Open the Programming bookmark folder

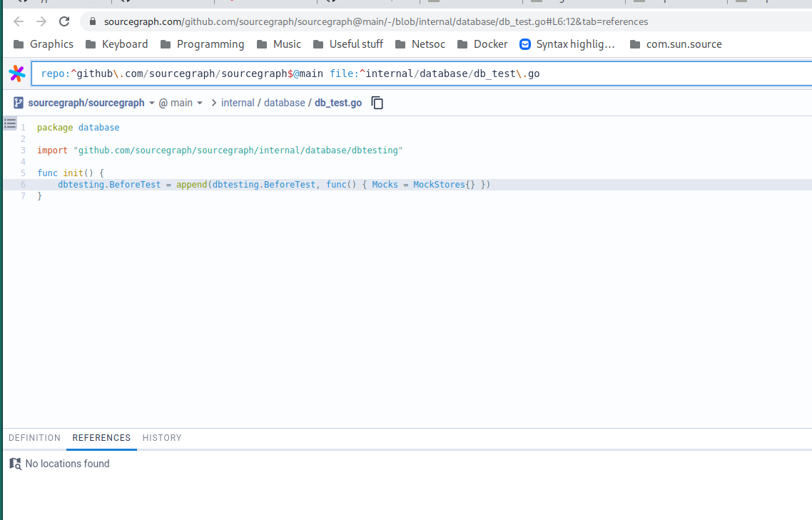coord(203,44)
